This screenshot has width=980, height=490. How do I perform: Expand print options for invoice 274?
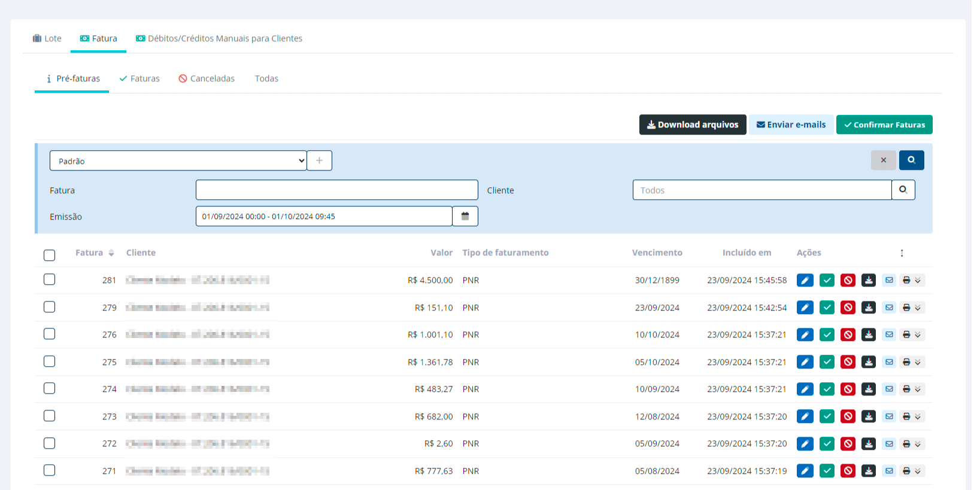tap(912, 389)
